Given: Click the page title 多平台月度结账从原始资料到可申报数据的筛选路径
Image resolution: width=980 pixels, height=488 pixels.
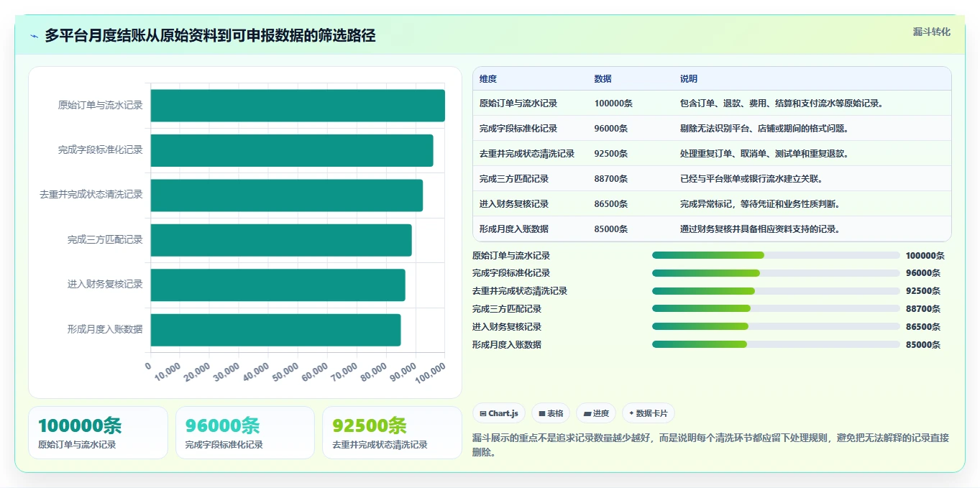Looking at the screenshot, I should (210, 36).
